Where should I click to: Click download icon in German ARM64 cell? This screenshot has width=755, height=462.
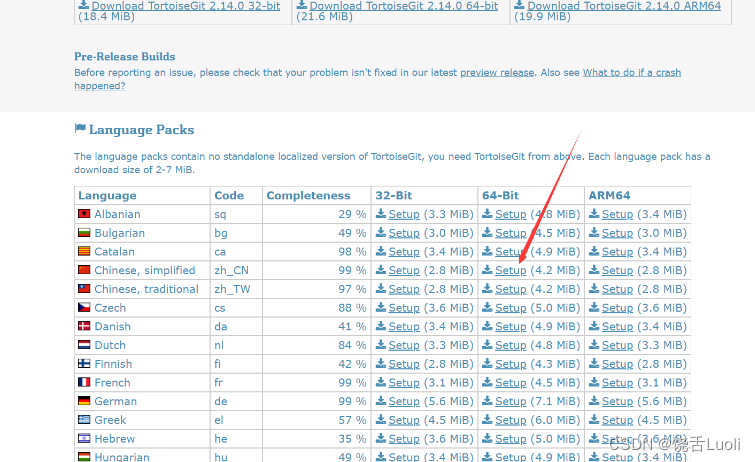coord(594,401)
